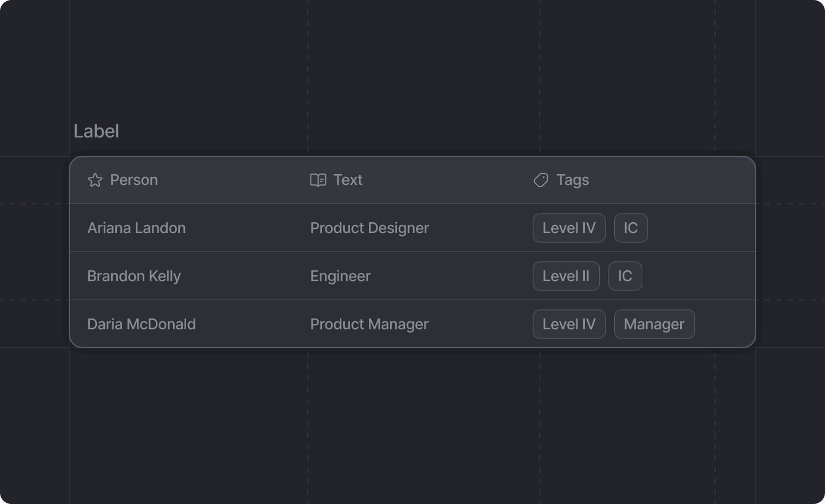Click the Product Designer cell
The height and width of the screenshot is (504, 825).
click(370, 228)
